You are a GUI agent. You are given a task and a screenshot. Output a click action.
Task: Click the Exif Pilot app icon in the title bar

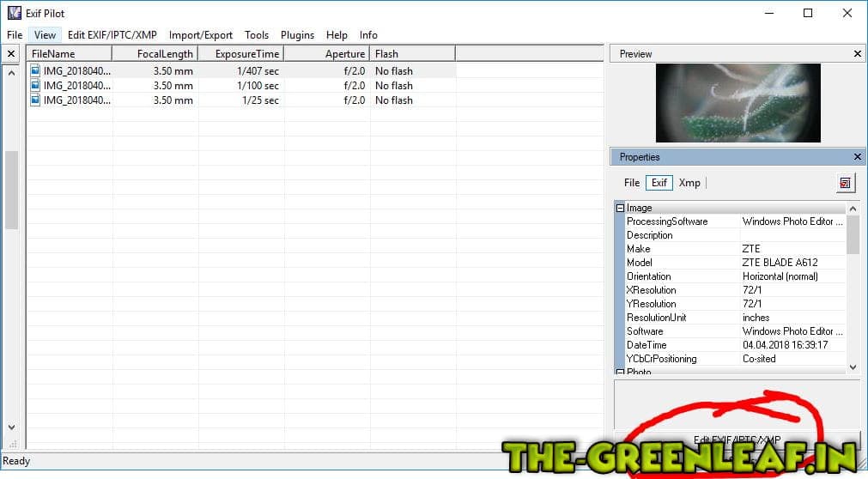coord(14,14)
